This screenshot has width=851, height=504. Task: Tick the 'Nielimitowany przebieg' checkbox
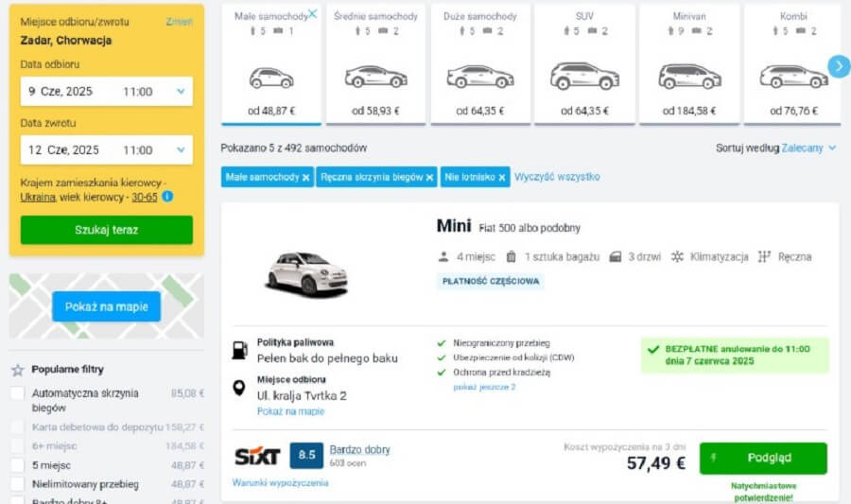click(18, 484)
